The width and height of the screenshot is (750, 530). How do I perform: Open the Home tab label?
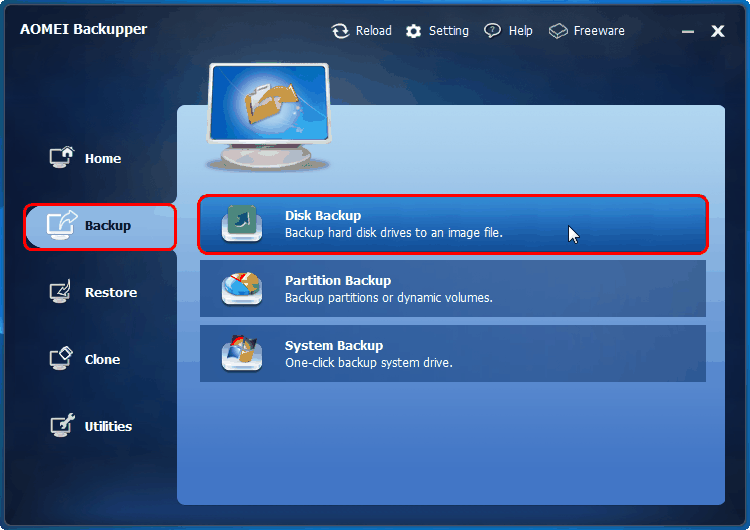[x=103, y=158]
